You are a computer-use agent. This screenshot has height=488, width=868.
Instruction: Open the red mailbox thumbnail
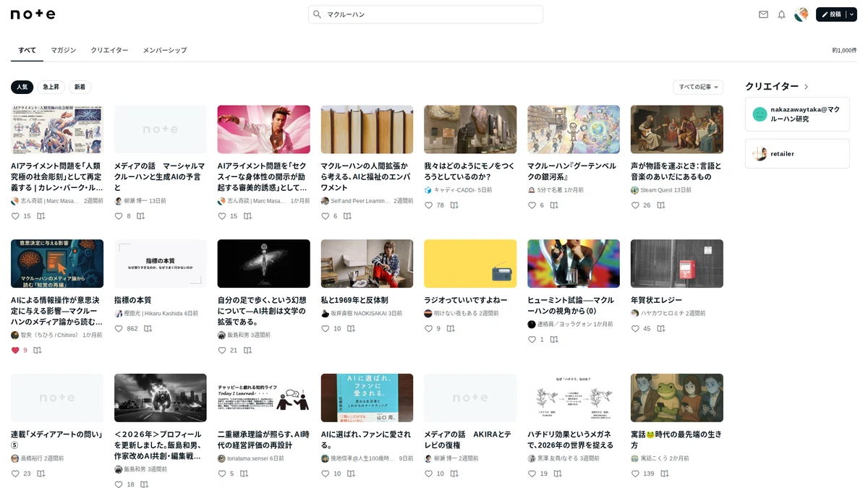tap(677, 263)
